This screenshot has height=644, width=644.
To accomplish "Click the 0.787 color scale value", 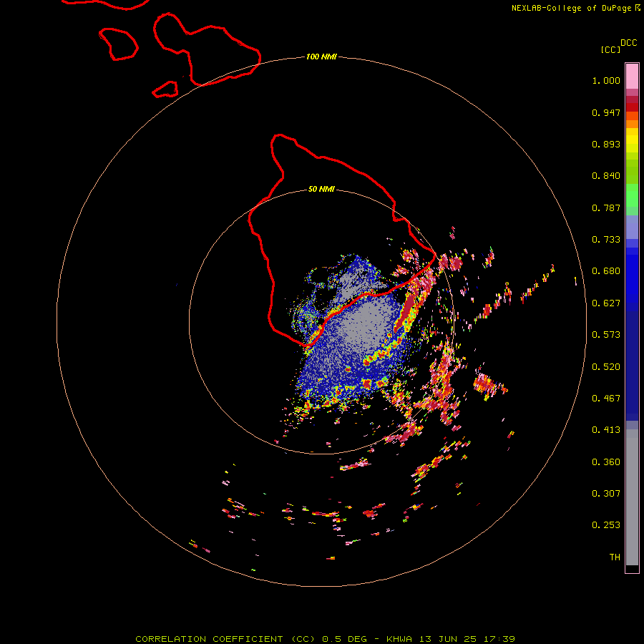I will pyautogui.click(x=606, y=208).
